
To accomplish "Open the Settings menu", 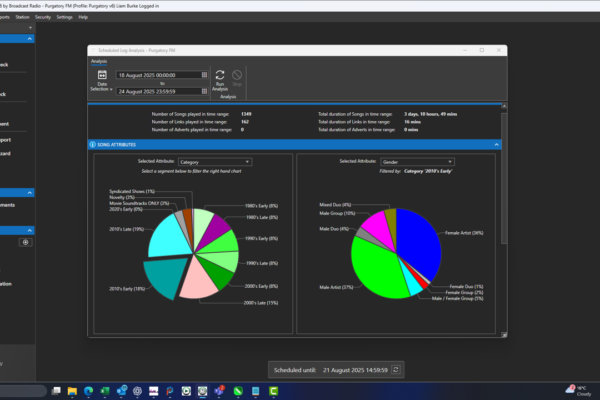I will [x=65, y=17].
